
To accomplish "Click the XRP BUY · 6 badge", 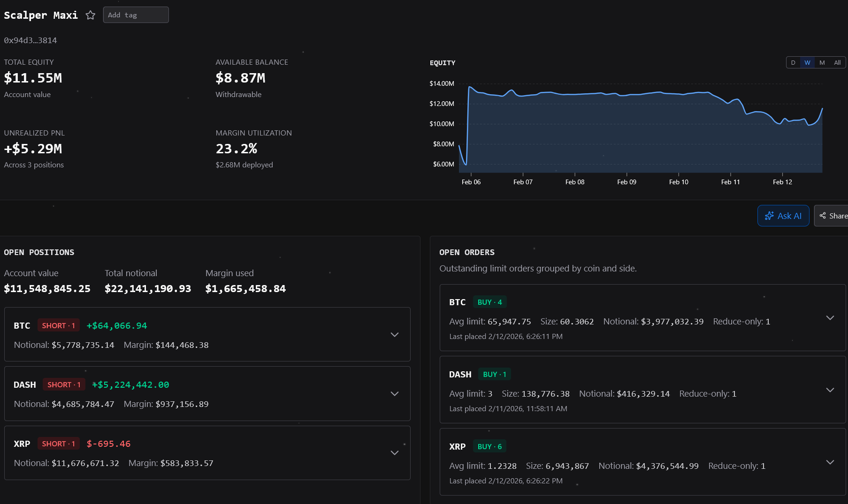I will [489, 446].
